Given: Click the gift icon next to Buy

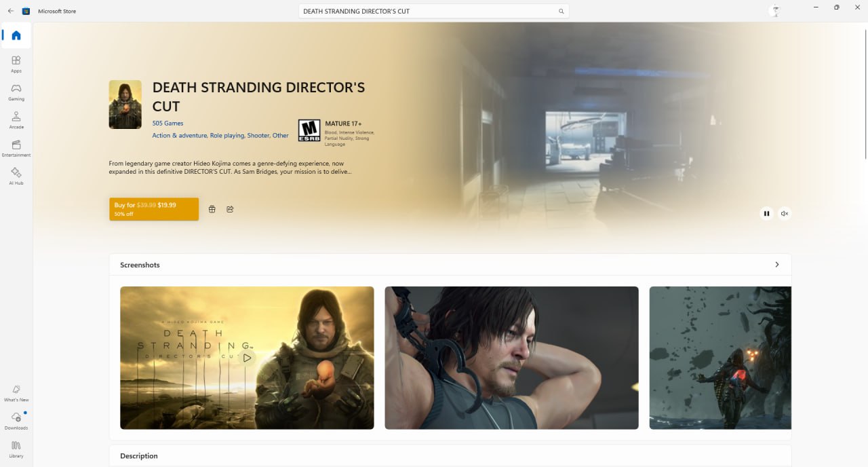Looking at the screenshot, I should [x=212, y=209].
